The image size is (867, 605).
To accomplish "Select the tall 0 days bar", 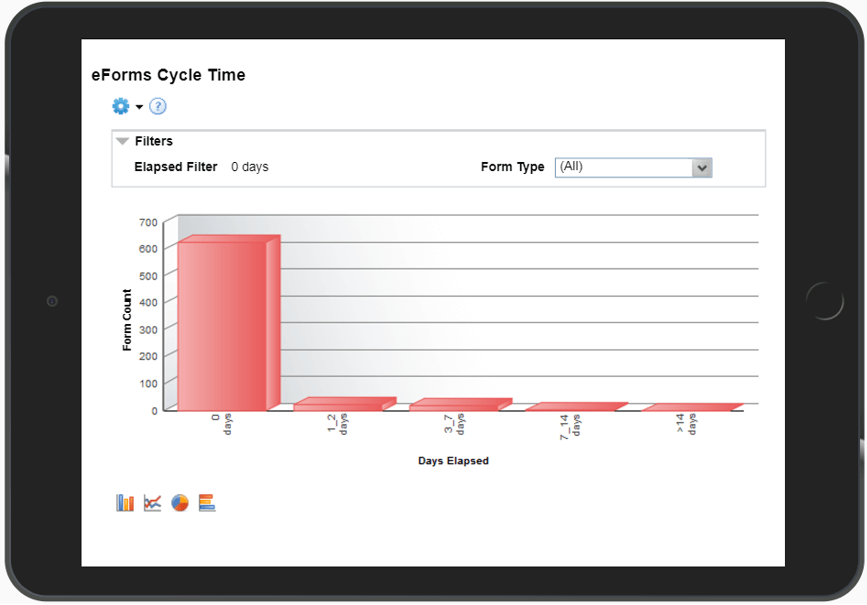I will coord(222,325).
